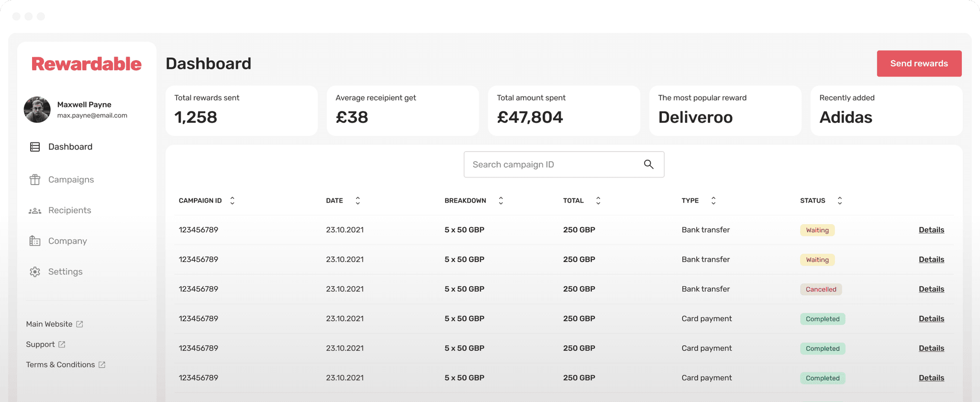Click external link icon beside Terms & Conditions
The image size is (980, 402).
click(102, 365)
